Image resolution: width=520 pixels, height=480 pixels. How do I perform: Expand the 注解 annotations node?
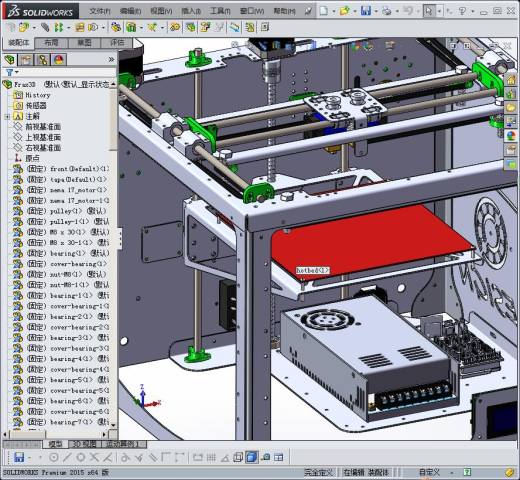point(7,117)
